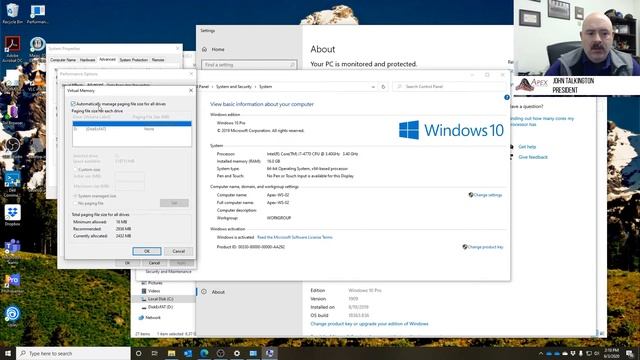This screenshot has height=360, width=640.
Task: Click the taskbar search box
Action: 73,353
